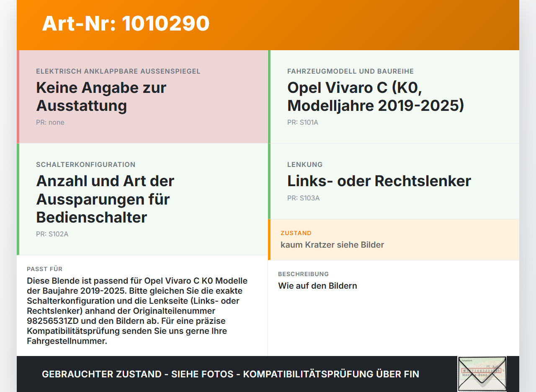This screenshot has width=536, height=392.
Task: Click the PR: S103A code
Action: coord(303,198)
